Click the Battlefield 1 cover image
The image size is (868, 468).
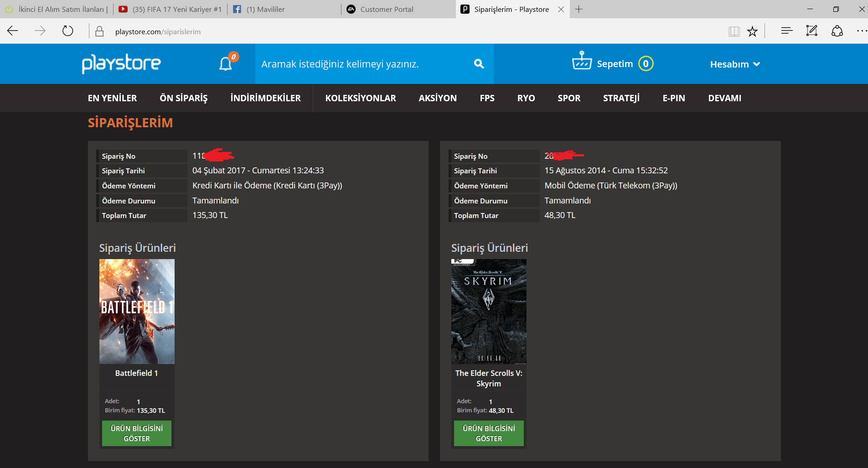(137, 312)
